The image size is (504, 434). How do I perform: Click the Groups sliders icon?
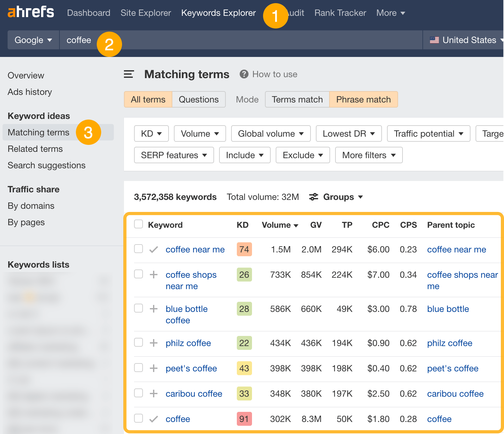click(313, 197)
